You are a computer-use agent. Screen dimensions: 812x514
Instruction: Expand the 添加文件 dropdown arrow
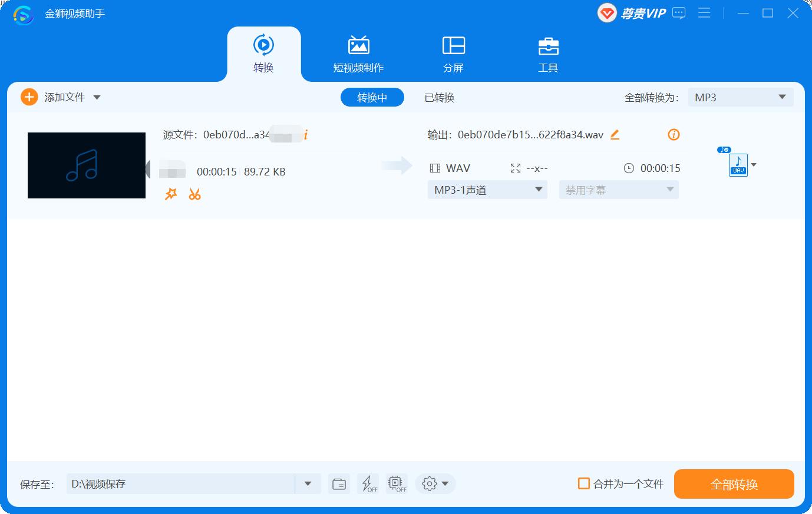(96, 97)
